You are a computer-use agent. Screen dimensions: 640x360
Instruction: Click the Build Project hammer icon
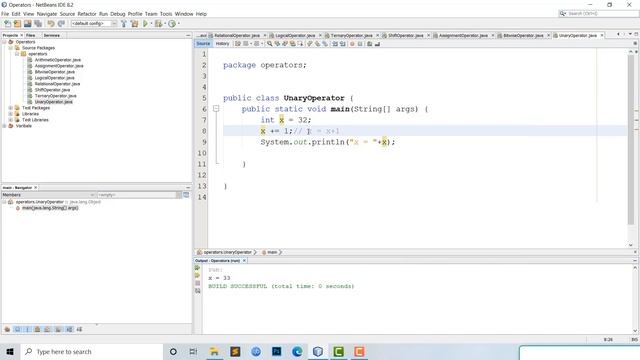[124, 24]
